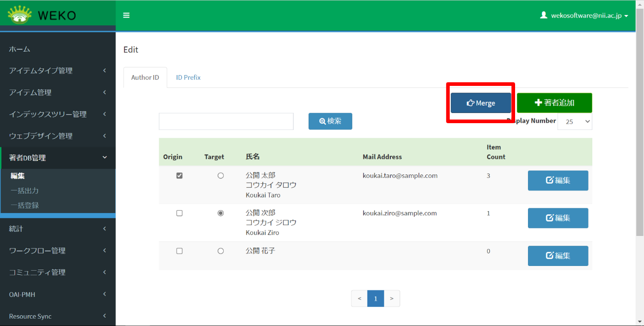Screen dimensions: 644x326
Task: Click the author search text field
Action: coord(226,122)
